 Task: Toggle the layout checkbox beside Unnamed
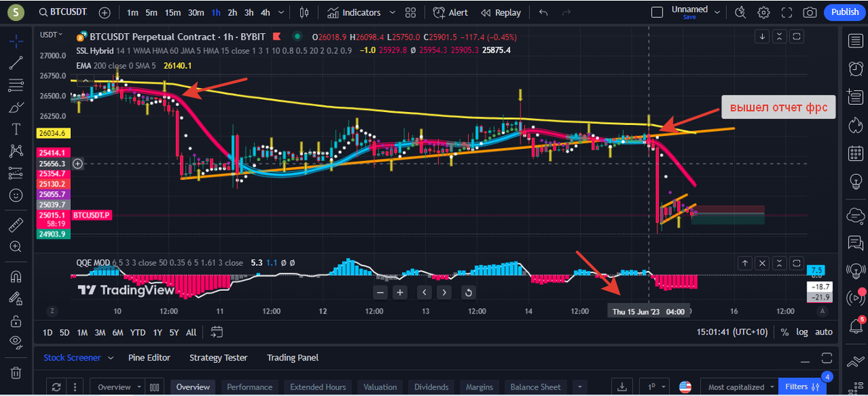click(x=657, y=12)
